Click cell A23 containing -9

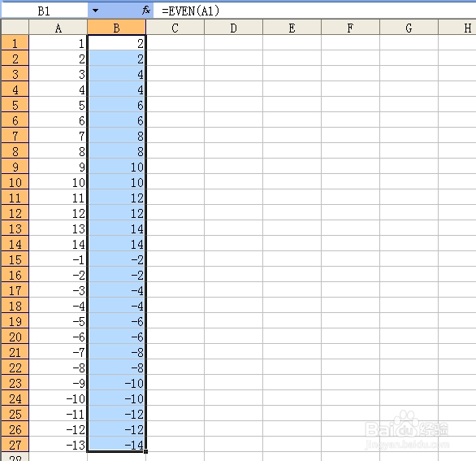[58, 383]
